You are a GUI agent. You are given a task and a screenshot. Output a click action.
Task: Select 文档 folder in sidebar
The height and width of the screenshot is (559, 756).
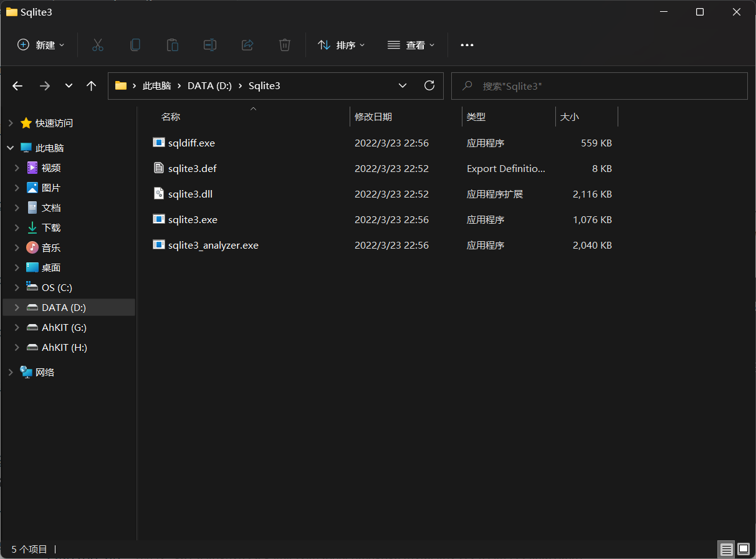51,208
